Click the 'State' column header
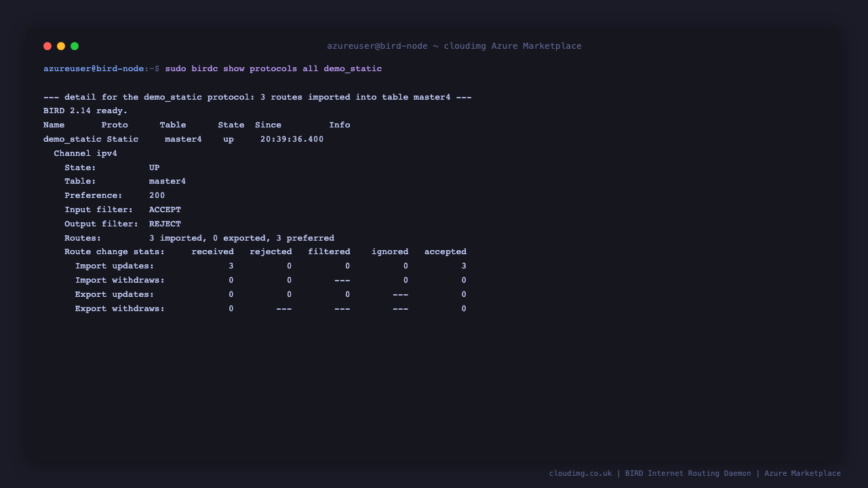868x488 pixels. (x=231, y=125)
